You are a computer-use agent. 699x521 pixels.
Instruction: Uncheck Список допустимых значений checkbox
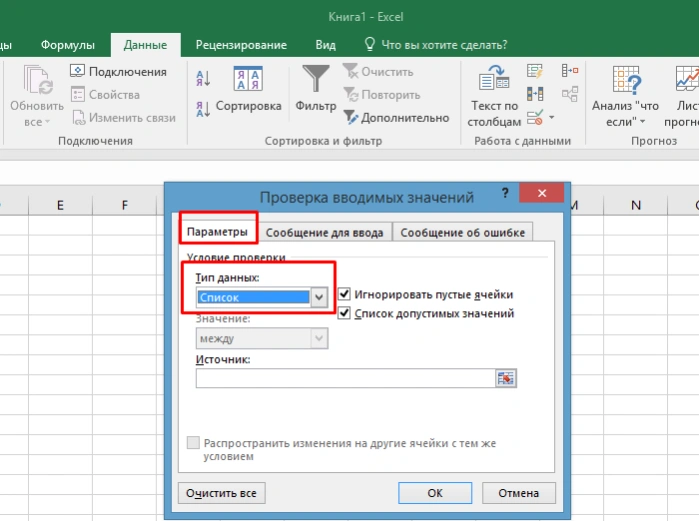[x=344, y=313]
